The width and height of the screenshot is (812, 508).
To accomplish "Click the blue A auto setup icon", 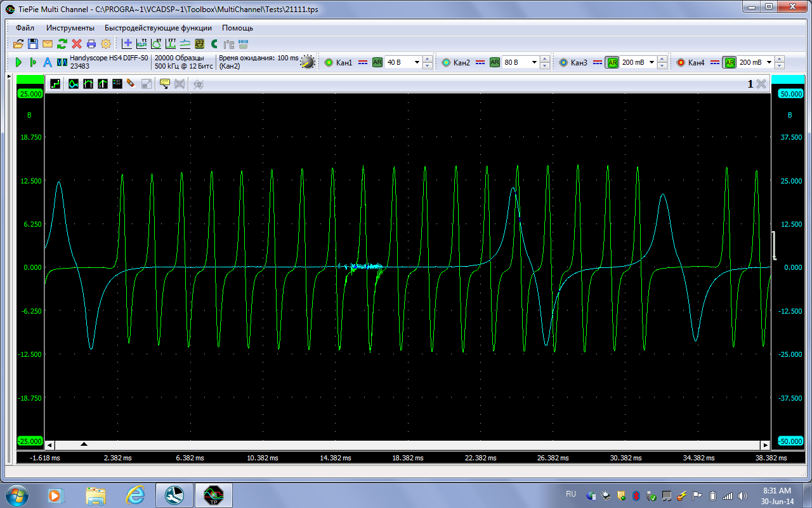I will point(48,62).
